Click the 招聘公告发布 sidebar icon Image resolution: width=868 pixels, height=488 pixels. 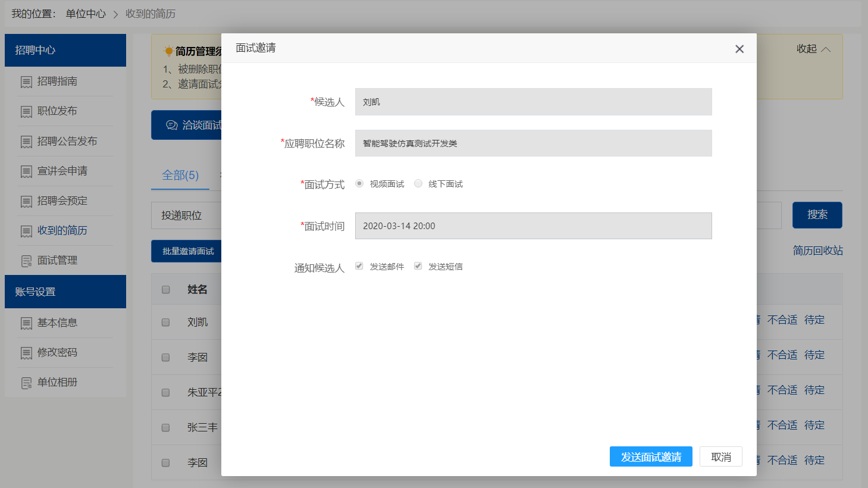click(26, 142)
